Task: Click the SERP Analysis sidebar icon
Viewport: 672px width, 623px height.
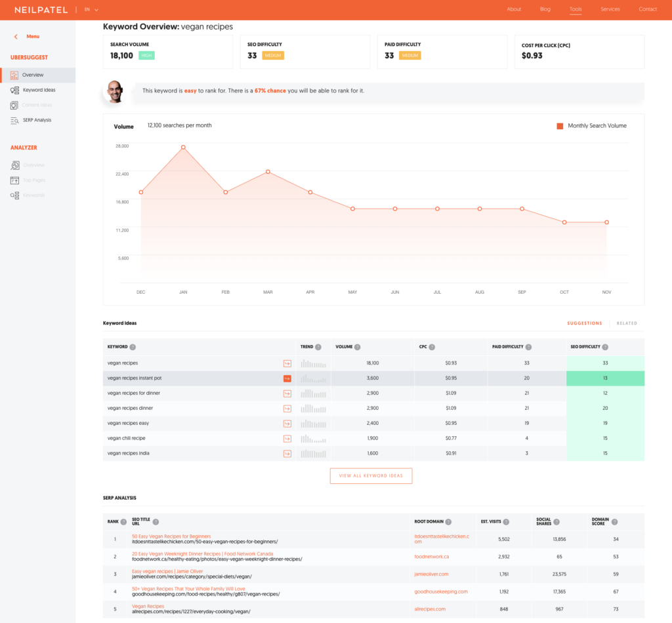Action: pos(14,120)
